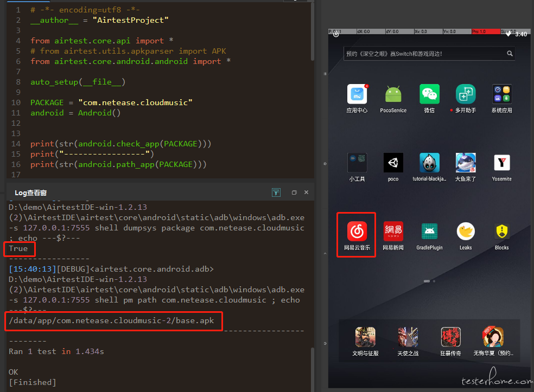Screen dimensions: 534x392
Task: Click the 3:40 clock in device status bar
Action: (x=521, y=34)
